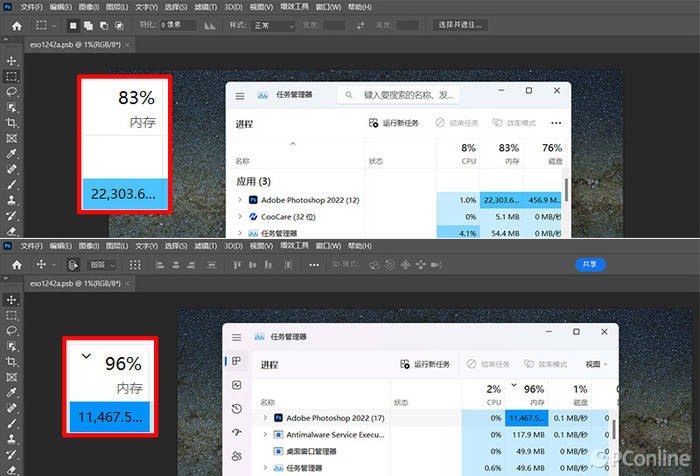Enable New selection mode in marquee options bar
The image size is (700, 476).
(73, 26)
